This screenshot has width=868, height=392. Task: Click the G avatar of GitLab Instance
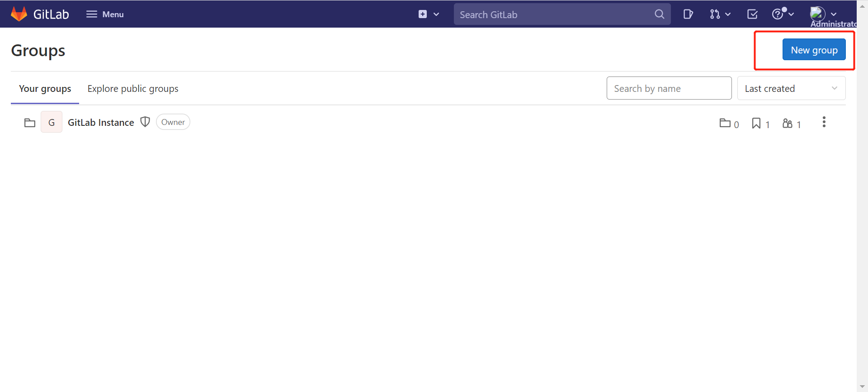tap(52, 122)
